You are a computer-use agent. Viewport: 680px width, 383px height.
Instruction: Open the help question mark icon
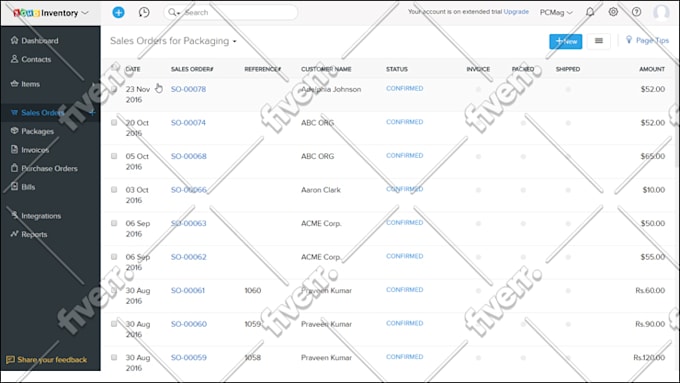coord(636,12)
